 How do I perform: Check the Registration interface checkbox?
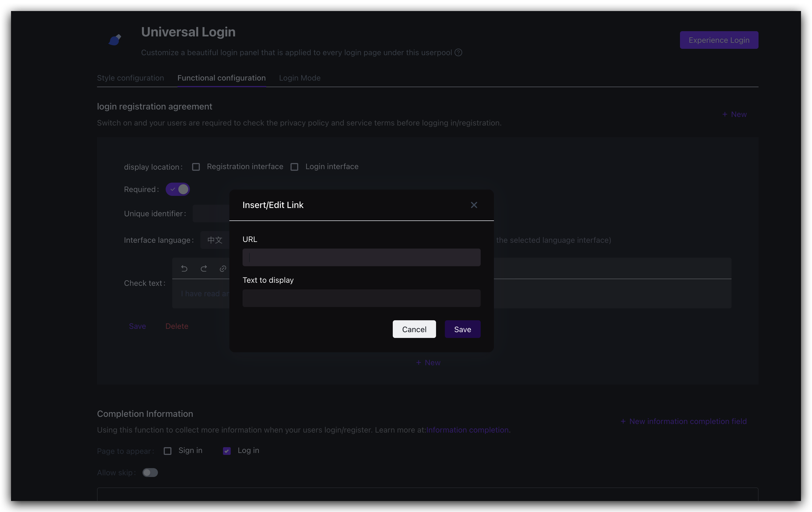(x=196, y=167)
